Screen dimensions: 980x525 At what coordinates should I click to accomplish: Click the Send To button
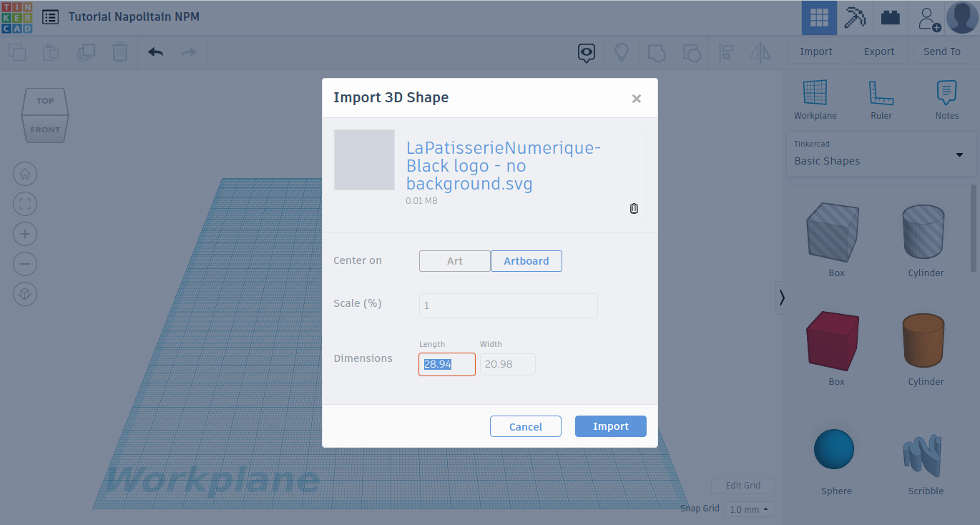[942, 51]
